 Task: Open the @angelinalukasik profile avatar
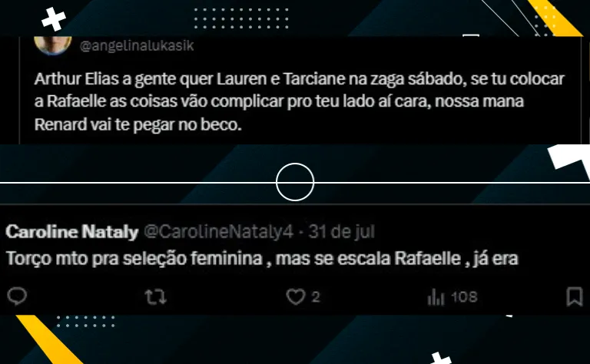click(53, 45)
